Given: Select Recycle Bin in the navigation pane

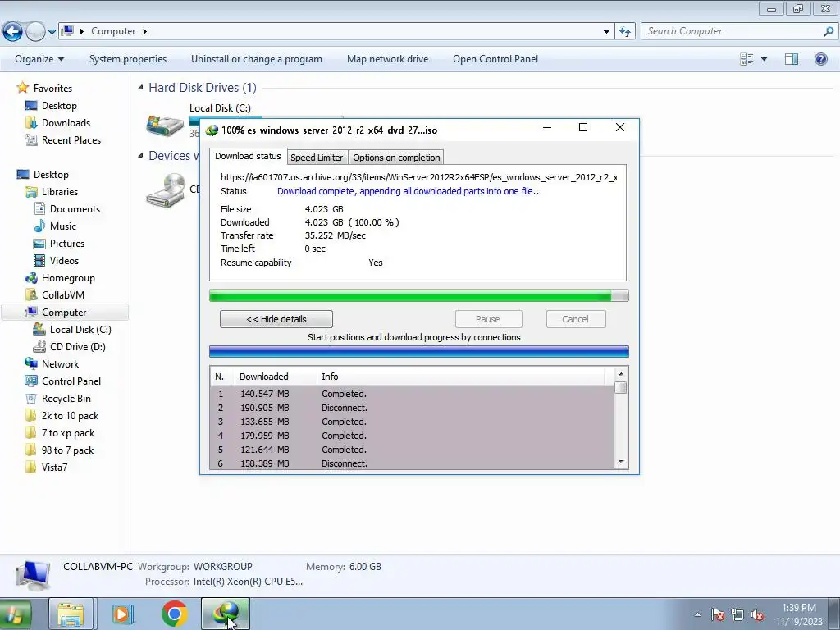Looking at the screenshot, I should pyautogui.click(x=58, y=399).
